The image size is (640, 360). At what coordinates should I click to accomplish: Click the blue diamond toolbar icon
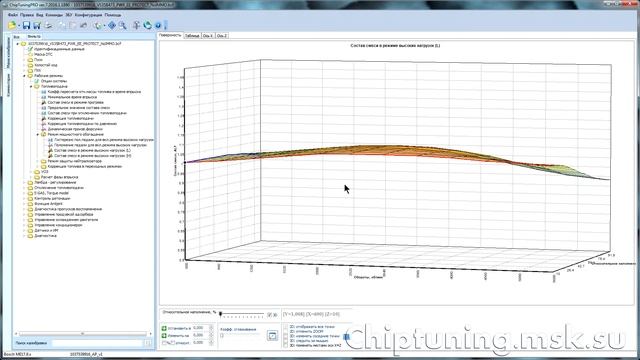(112, 25)
